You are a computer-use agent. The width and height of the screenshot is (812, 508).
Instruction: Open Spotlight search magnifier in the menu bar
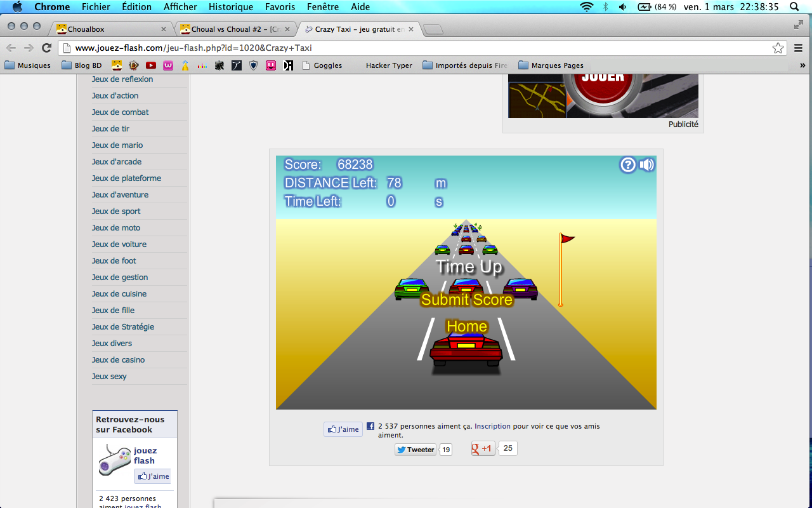pyautogui.click(x=794, y=7)
